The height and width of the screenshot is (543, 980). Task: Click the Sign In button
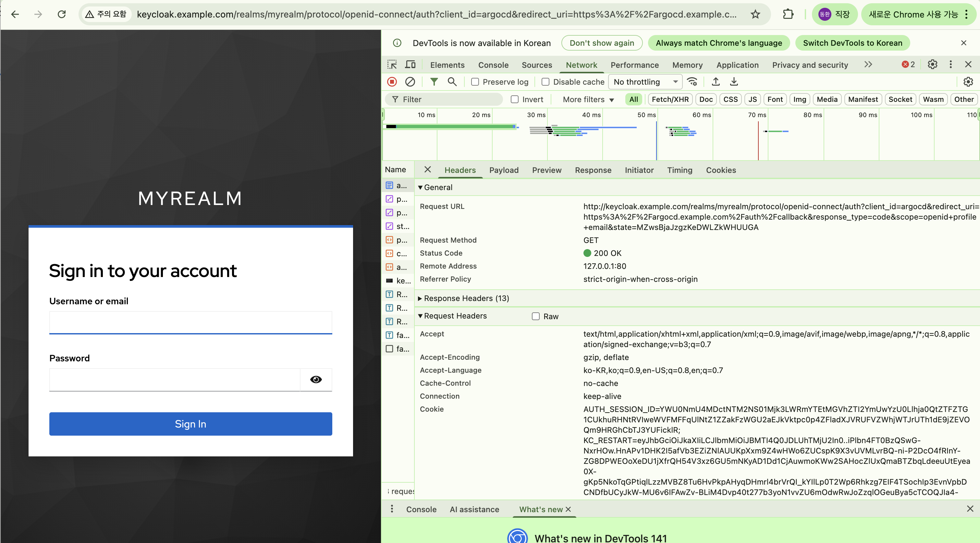coord(190,424)
